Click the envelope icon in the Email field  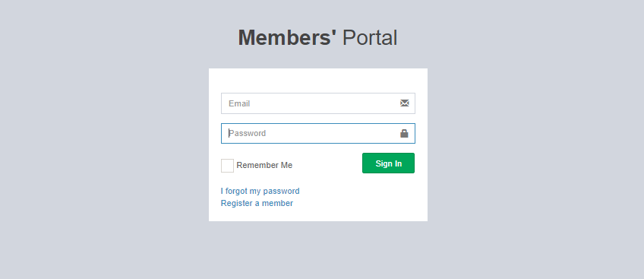point(405,103)
